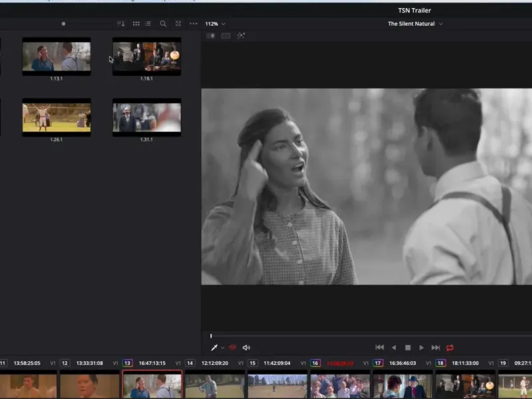Click the viewer scrub bar playhead
The image size is (532, 399).
pos(211,336)
